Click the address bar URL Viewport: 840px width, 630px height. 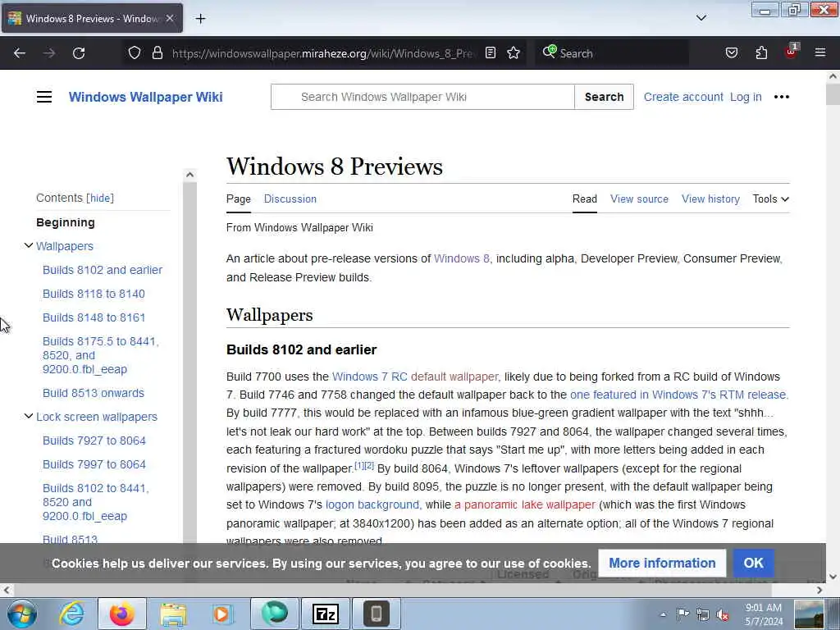point(322,53)
